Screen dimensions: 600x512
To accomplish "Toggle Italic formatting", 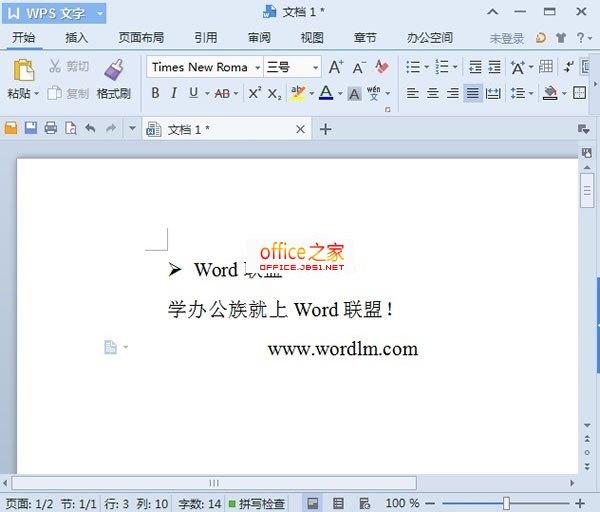I will [x=174, y=93].
